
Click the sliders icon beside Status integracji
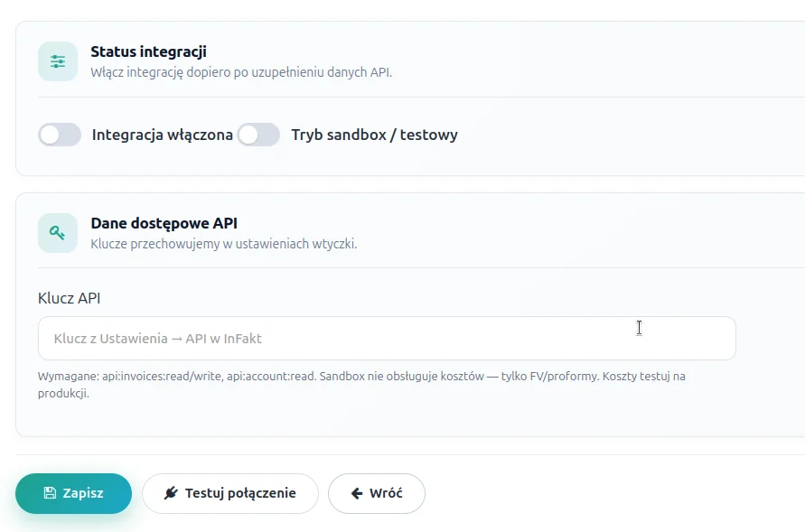pyautogui.click(x=58, y=61)
